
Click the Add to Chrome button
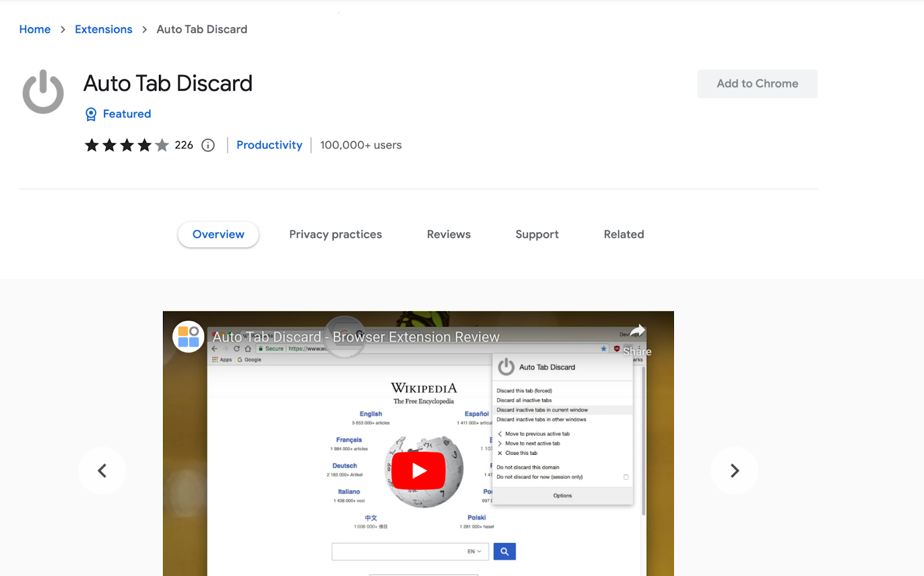[757, 84]
